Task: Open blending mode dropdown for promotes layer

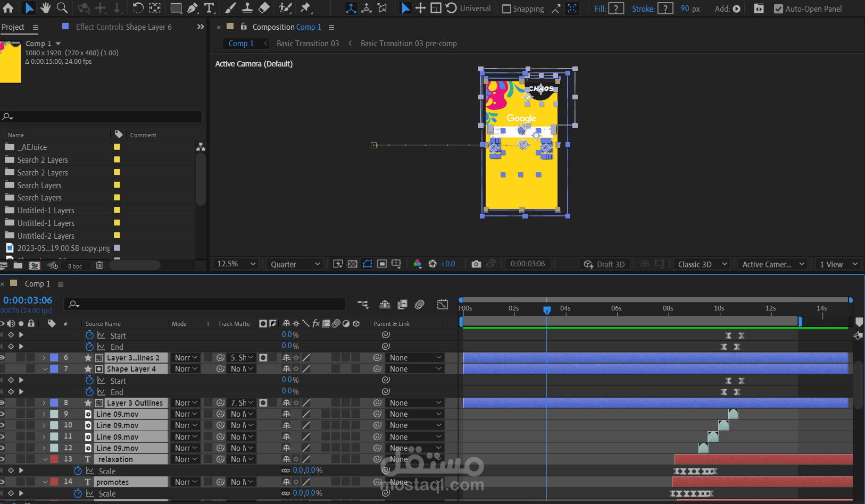Action: point(186,482)
